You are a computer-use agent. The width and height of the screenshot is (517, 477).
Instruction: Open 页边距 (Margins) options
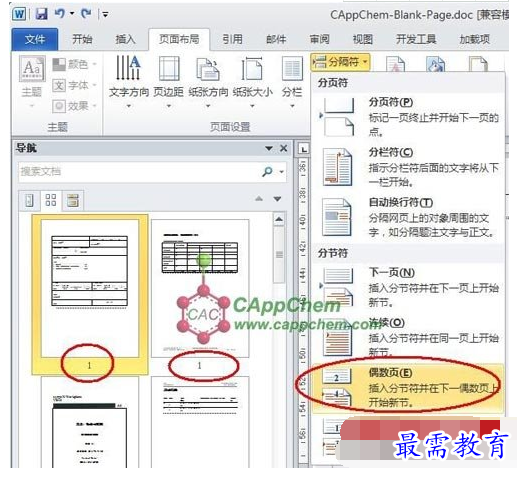click(168, 82)
